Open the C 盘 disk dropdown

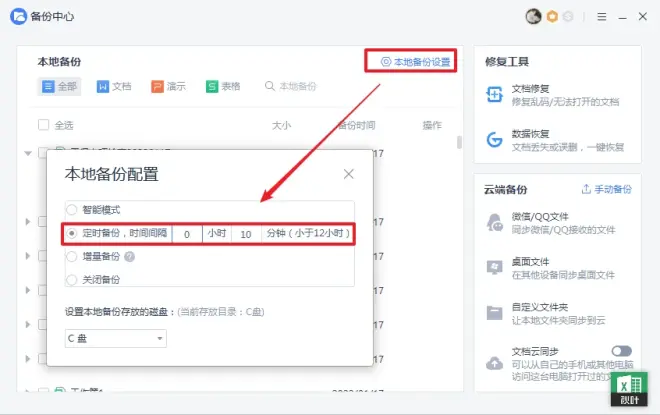point(116,338)
